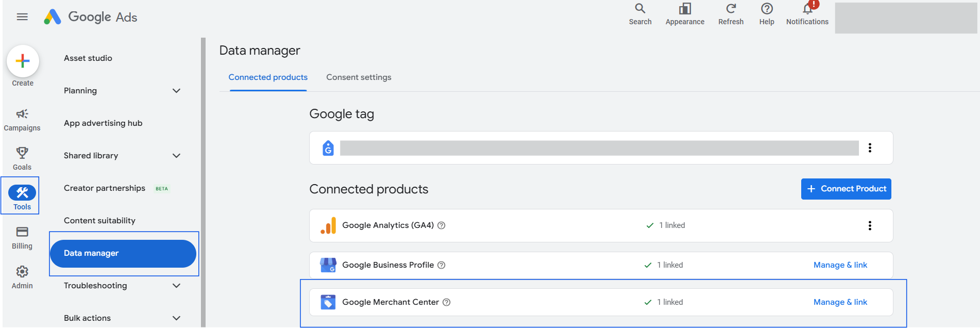Open Notifications bell icon
980x328 pixels.
point(807,9)
